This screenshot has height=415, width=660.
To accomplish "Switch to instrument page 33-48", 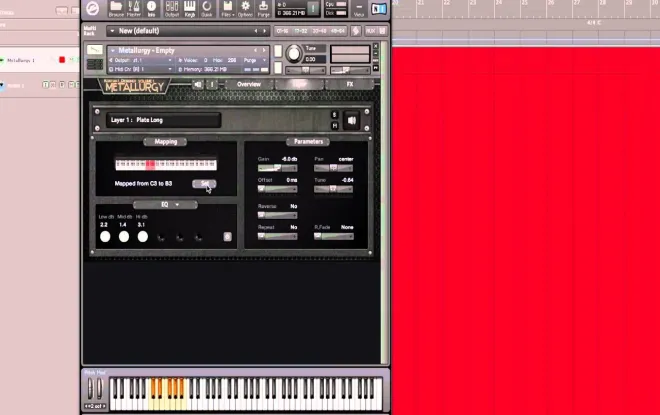I will [319, 31].
